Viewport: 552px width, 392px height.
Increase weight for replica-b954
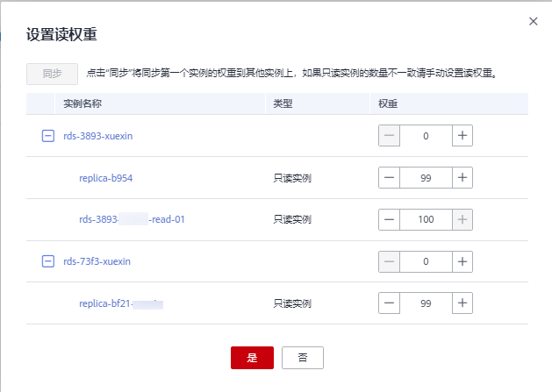[462, 178]
